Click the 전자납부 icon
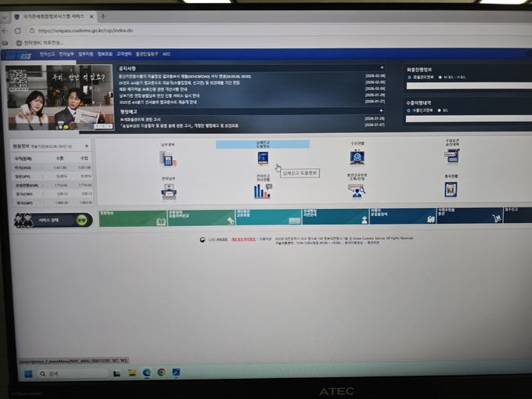The height and width of the screenshot is (399, 532). 168,189
